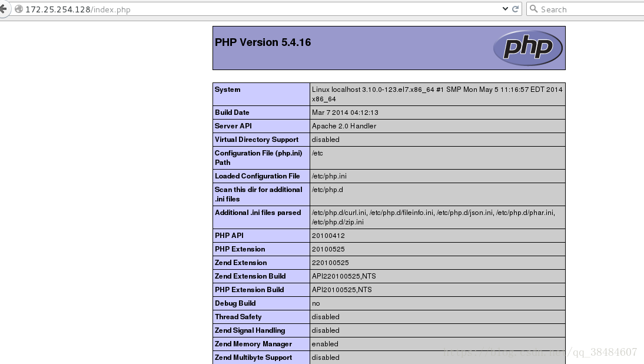The width and height of the screenshot is (644, 364).
Task: Click the 'Additional .ini files parsed' label
Action: 258,213
